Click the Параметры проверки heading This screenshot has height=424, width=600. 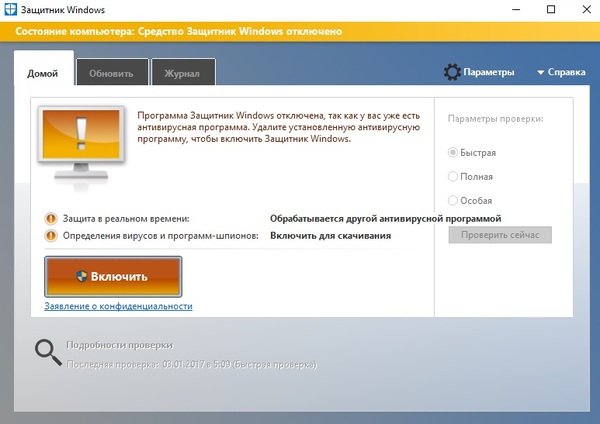(x=496, y=119)
